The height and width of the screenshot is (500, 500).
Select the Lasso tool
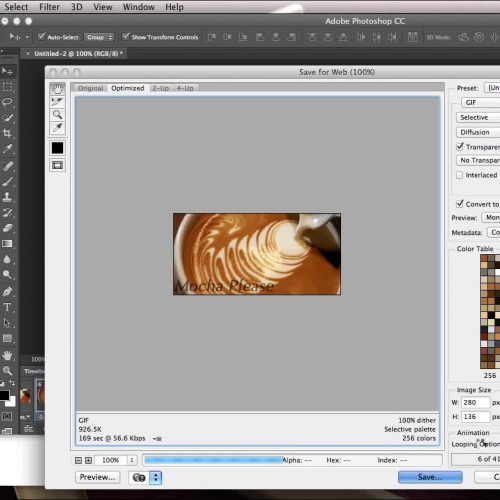point(7,102)
